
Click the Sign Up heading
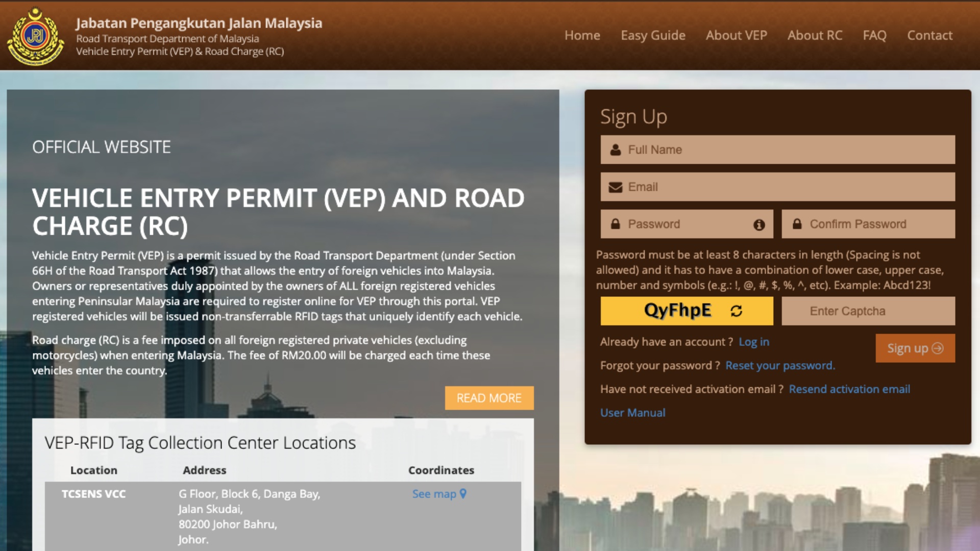coord(633,117)
